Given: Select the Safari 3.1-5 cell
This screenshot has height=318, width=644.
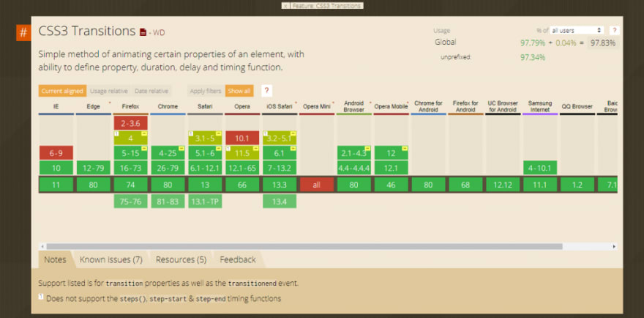Looking at the screenshot, I should tap(205, 138).
